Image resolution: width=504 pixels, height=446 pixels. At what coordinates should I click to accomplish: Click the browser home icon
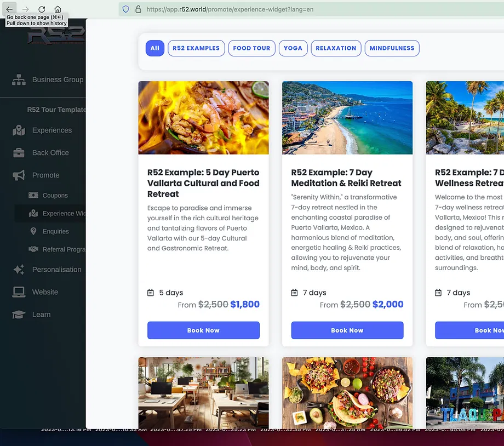(x=58, y=9)
